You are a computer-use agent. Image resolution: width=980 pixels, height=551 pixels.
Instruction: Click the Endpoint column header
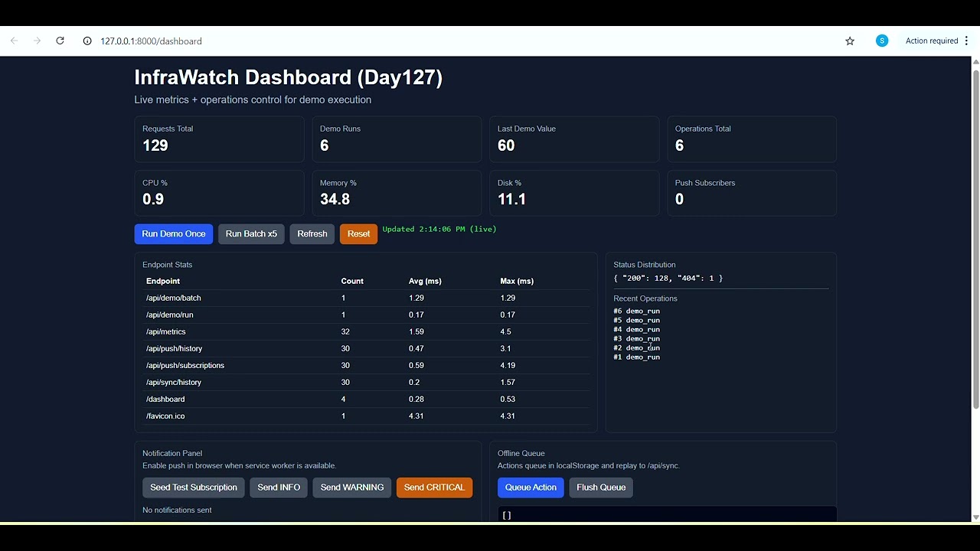[x=163, y=281]
